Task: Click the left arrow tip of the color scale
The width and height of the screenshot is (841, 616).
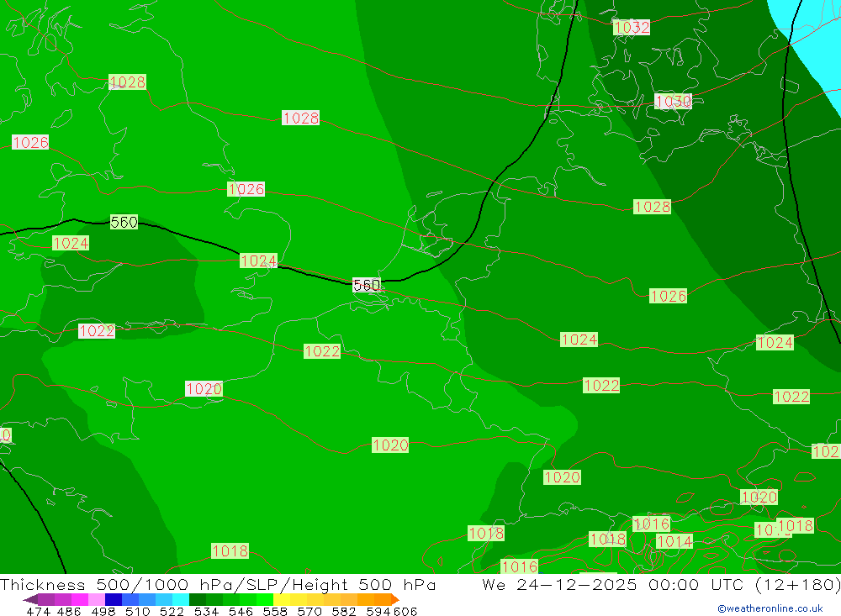Action: (30, 599)
